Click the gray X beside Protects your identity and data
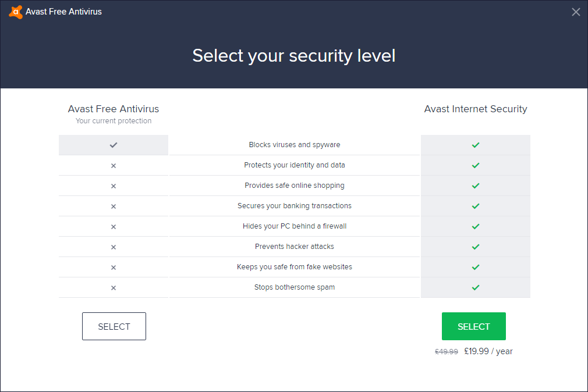 tap(114, 166)
